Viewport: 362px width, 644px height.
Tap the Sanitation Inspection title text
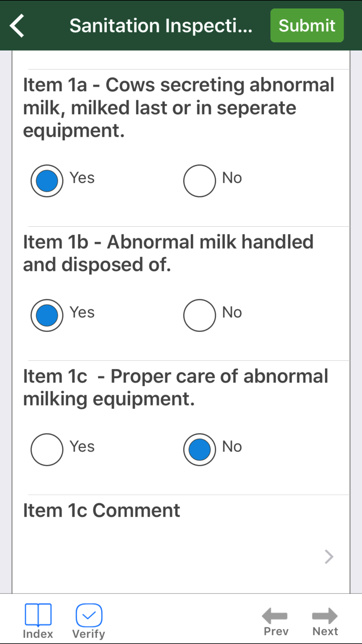(161, 26)
